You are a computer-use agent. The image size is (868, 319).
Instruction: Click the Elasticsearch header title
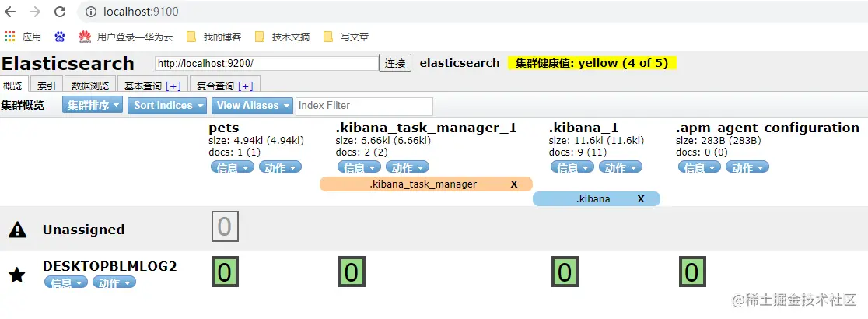pos(68,63)
